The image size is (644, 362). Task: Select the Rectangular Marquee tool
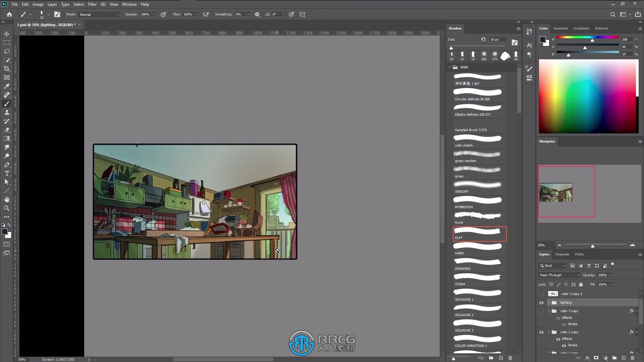click(7, 43)
